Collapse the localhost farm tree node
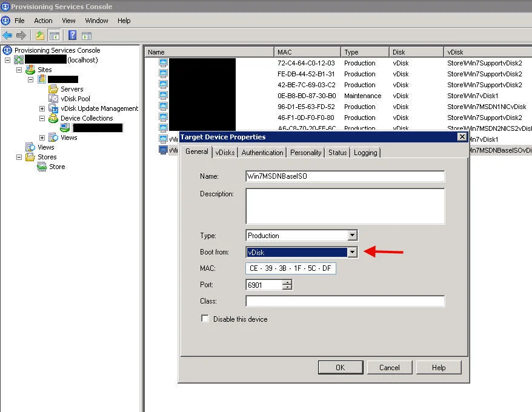The image size is (532, 412). click(7, 60)
